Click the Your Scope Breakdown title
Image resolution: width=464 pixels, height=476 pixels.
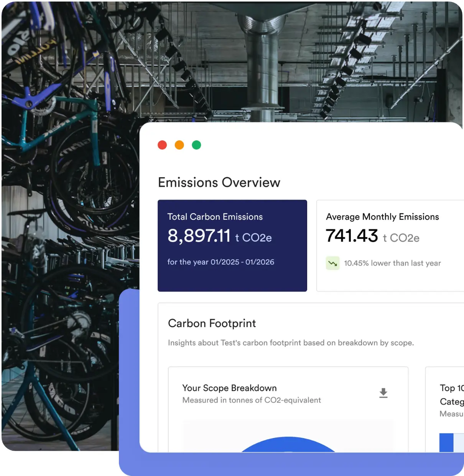(229, 388)
